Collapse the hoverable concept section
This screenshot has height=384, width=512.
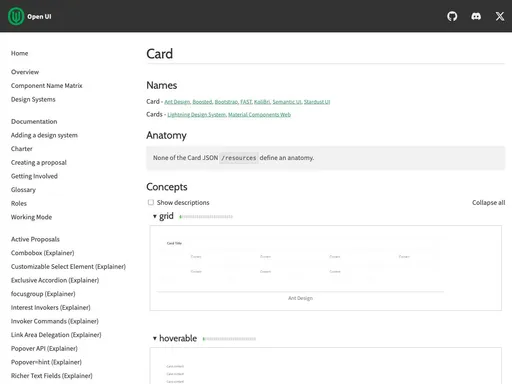pyautogui.click(x=175, y=338)
